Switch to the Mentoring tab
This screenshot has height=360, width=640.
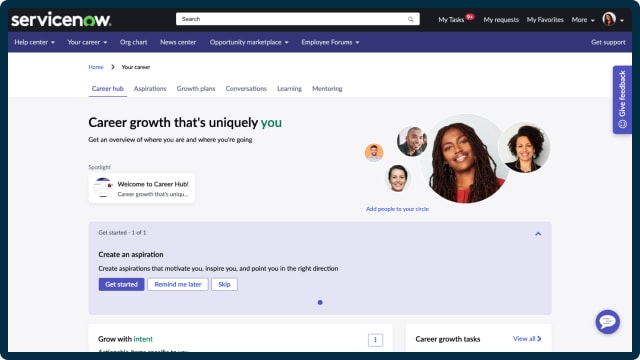point(327,89)
